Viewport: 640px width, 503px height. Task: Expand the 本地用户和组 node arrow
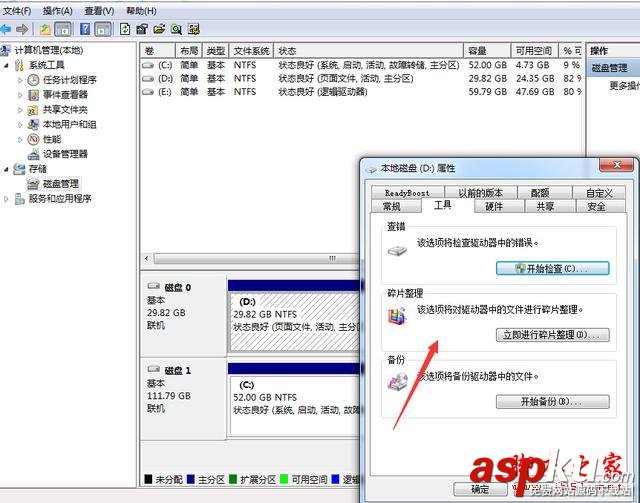20,125
